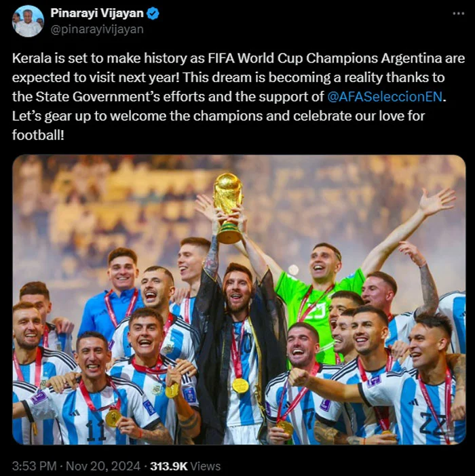Click the 3:53 PM timestamp

(35, 466)
